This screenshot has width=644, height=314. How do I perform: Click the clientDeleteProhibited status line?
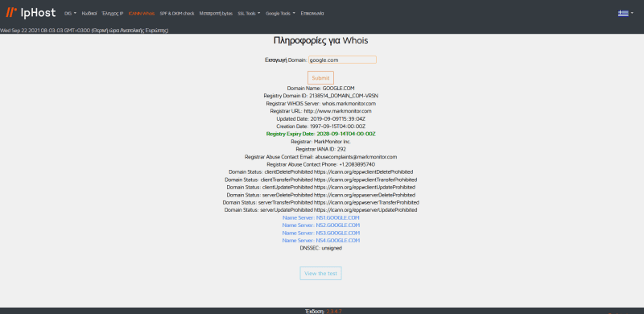pyautogui.click(x=320, y=171)
